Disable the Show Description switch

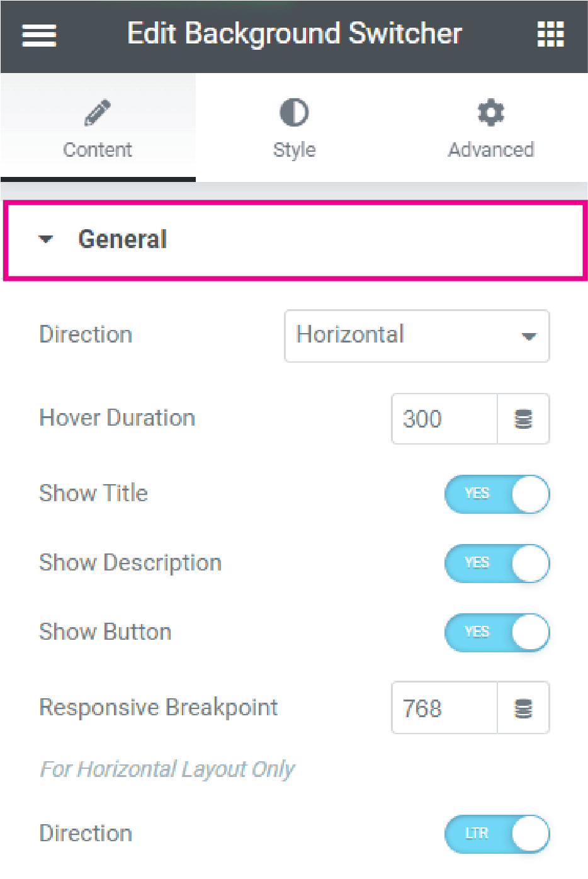[x=497, y=563]
